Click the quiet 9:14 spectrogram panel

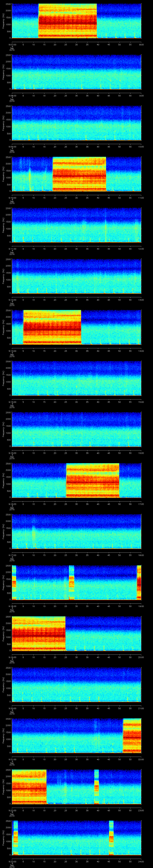[x=76, y=378]
